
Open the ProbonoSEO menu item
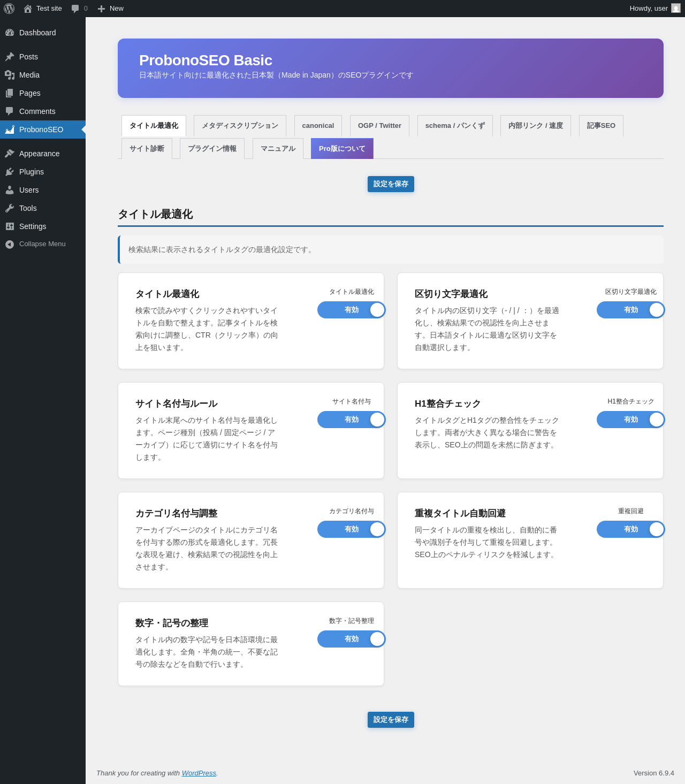pyautogui.click(x=43, y=130)
